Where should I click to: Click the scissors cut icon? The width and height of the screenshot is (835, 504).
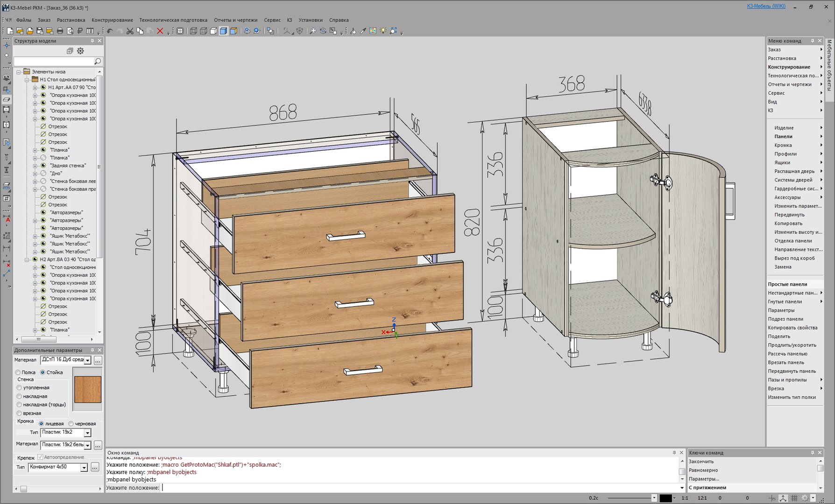[130, 31]
